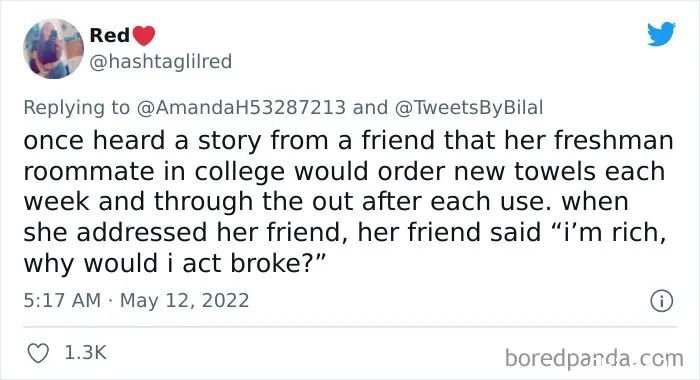This screenshot has height=380, width=700.
Task: Click the "Replying to" label
Action: tap(76, 108)
